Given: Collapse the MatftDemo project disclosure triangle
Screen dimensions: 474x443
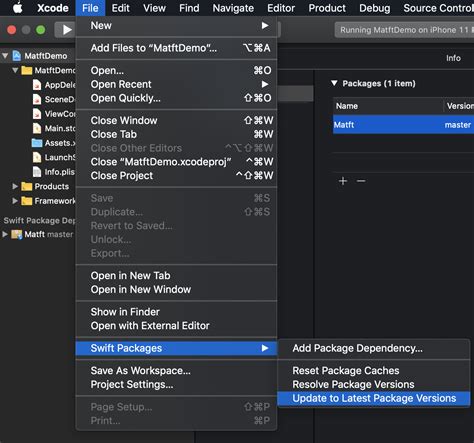Looking at the screenshot, I should pyautogui.click(x=5, y=56).
